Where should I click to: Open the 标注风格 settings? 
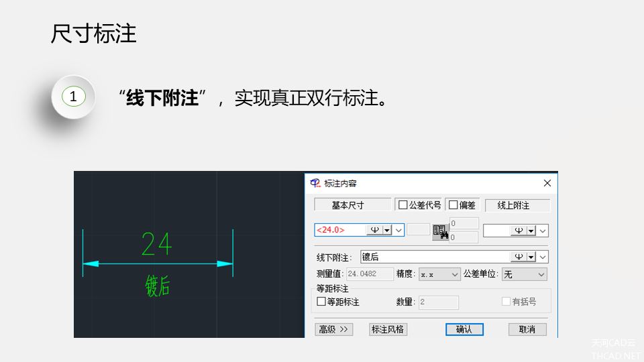[x=388, y=329]
